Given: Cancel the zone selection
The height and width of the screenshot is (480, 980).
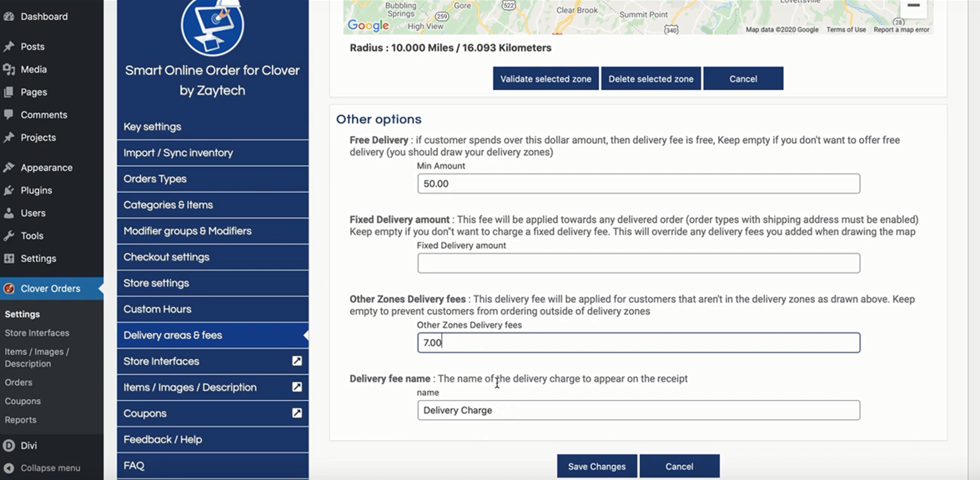Looking at the screenshot, I should pyautogui.click(x=743, y=78).
